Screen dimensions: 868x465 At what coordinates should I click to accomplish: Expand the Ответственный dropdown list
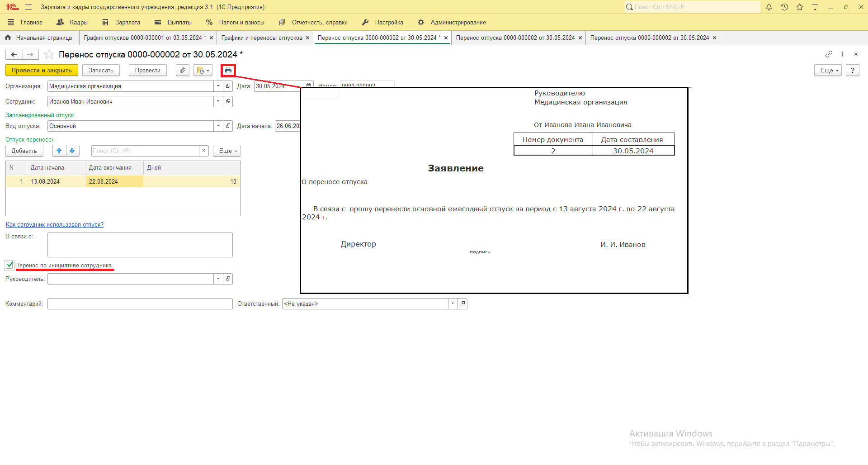(453, 304)
